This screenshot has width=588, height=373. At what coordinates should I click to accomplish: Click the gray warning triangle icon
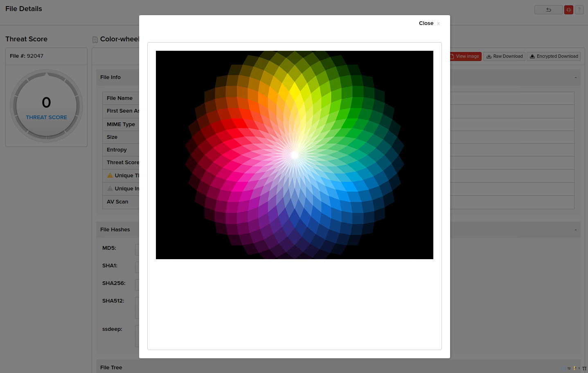pos(110,189)
